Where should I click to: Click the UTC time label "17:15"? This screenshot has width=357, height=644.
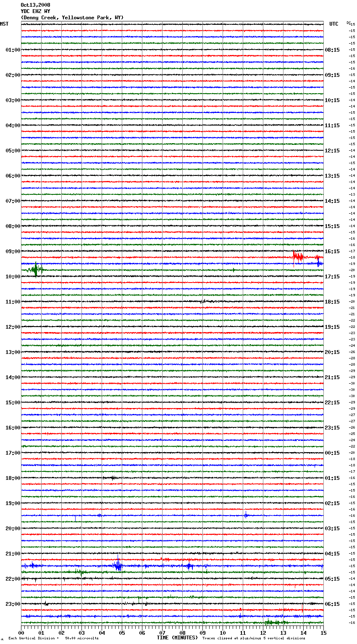[332, 277]
